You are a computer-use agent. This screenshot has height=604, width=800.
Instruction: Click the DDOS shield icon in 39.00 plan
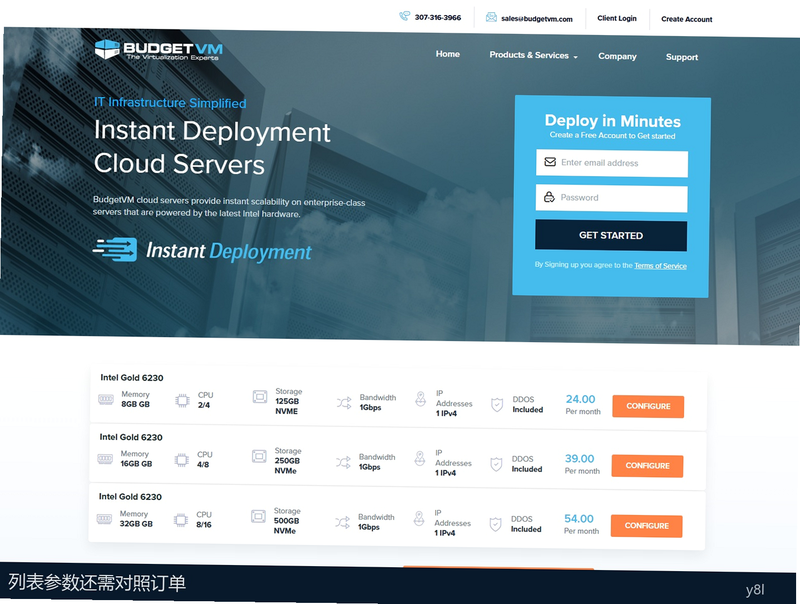[496, 465]
